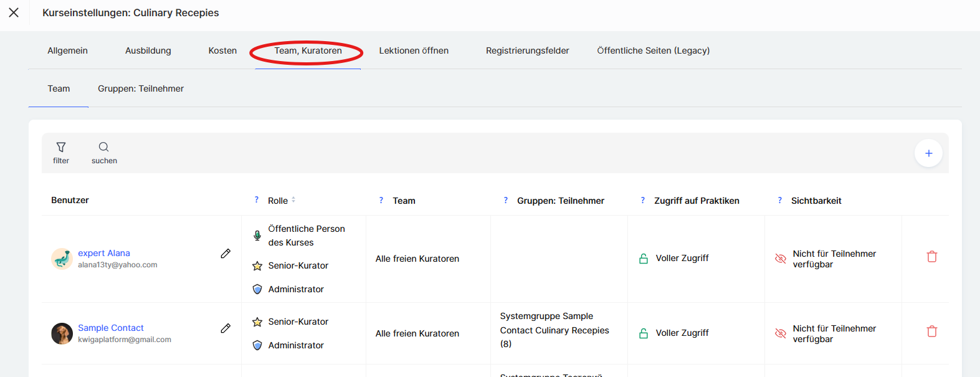This screenshot has height=377, width=980.
Task: Go to the Registrierungsfelder tab
Action: click(x=527, y=50)
